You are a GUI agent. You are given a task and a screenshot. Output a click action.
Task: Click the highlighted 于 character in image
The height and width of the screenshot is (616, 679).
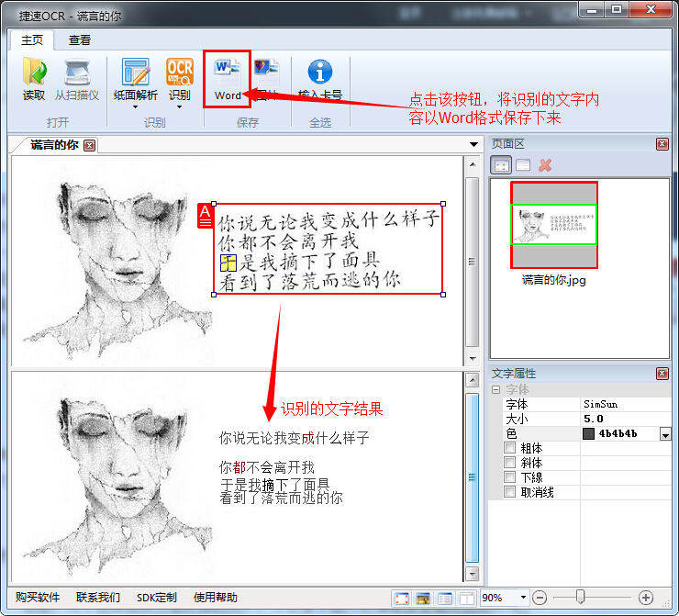(228, 263)
